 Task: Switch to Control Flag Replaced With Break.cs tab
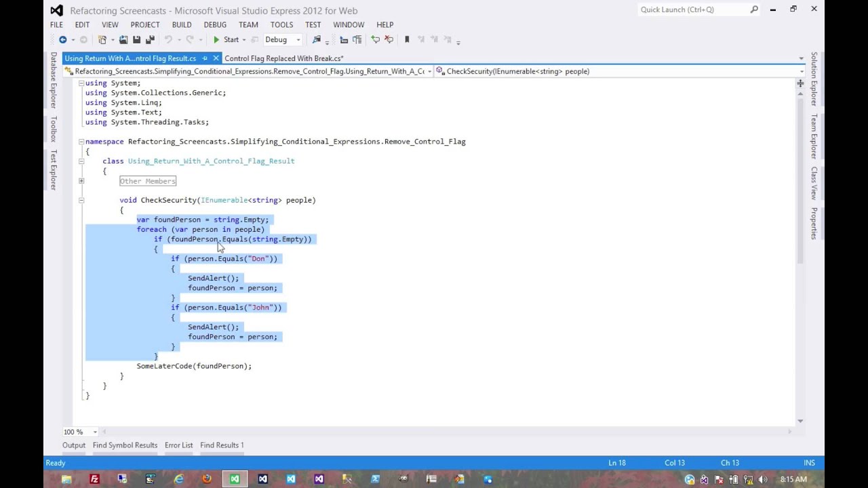click(283, 58)
